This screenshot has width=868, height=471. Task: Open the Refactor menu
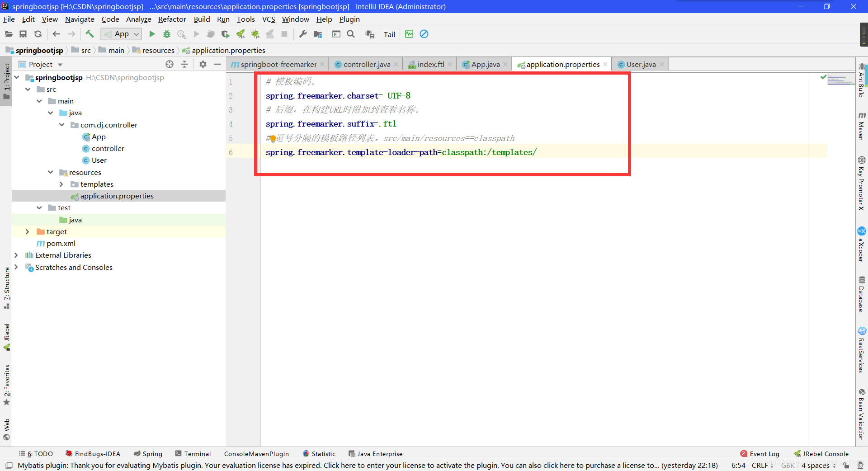172,19
